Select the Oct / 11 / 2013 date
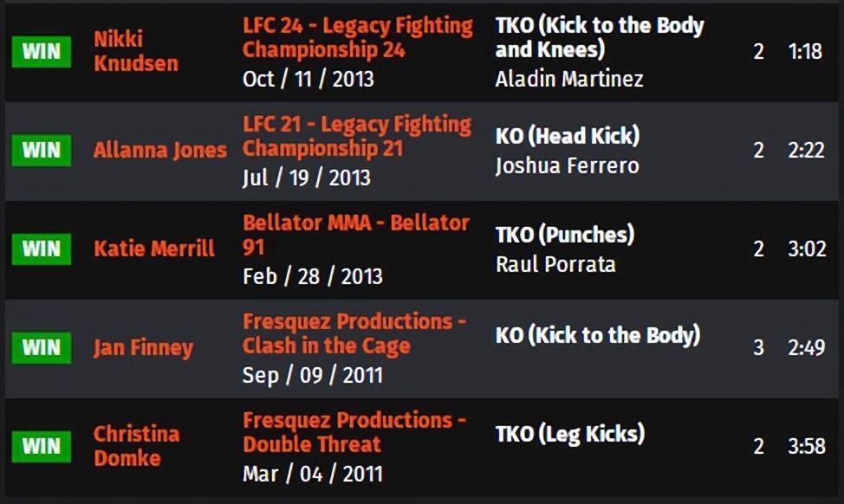 click(308, 79)
